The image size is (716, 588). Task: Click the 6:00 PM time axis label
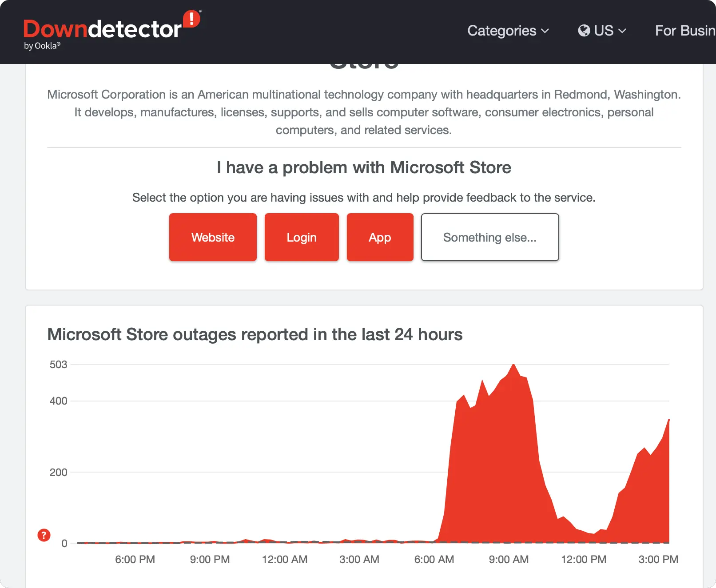(135, 560)
